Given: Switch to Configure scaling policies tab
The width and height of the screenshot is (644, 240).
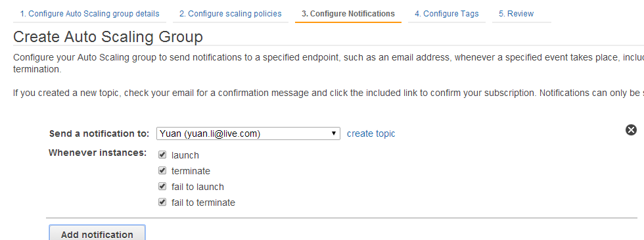Looking at the screenshot, I should tap(231, 14).
